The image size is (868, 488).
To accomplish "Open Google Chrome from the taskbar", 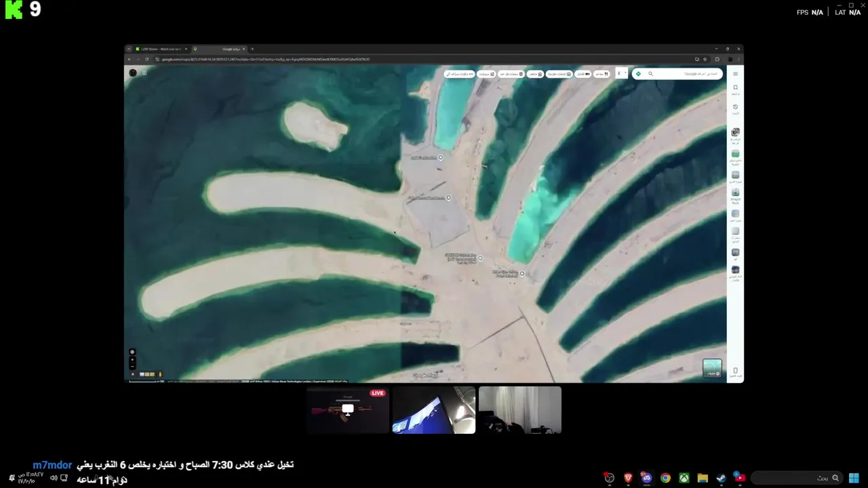I will (x=666, y=478).
